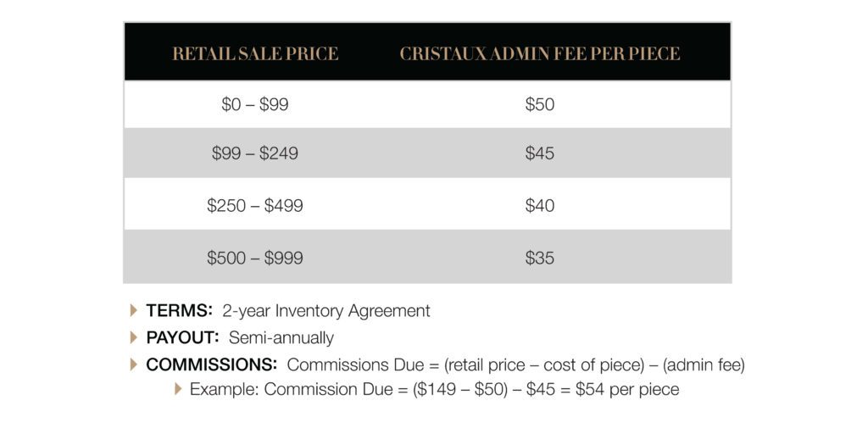
Task: Click the bold COMMISSIONS label
Action: (211, 364)
